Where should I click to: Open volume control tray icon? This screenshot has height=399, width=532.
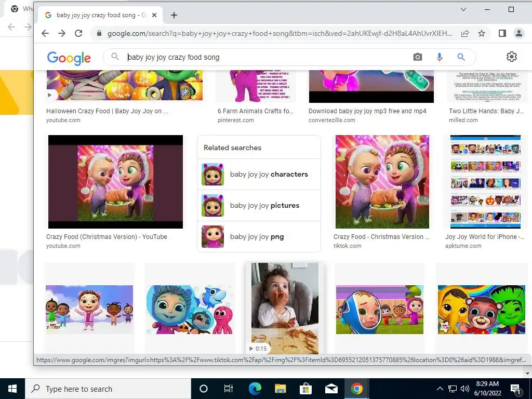tap(465, 389)
